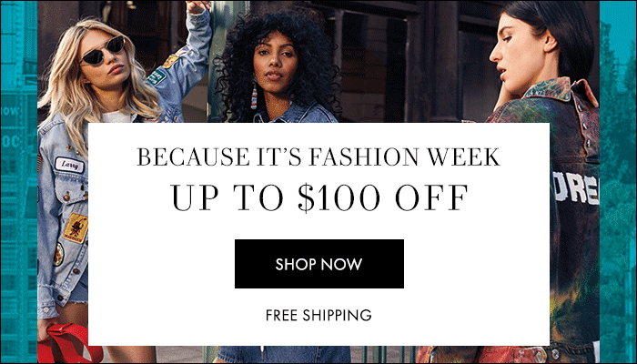This screenshot has width=637, height=364.
Task: Click the BECAUSE IT'S FASHION WEEK headline
Action: tap(318, 157)
